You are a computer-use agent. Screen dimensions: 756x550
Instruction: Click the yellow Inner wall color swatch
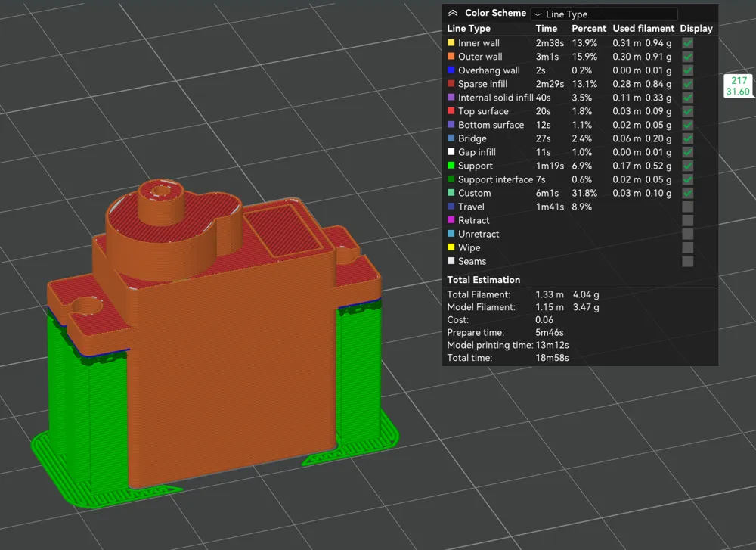(x=449, y=43)
